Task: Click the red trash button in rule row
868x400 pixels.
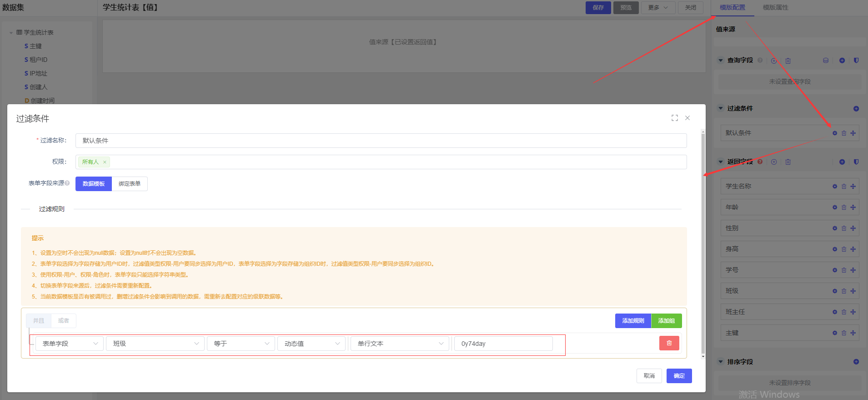Action: [669, 343]
